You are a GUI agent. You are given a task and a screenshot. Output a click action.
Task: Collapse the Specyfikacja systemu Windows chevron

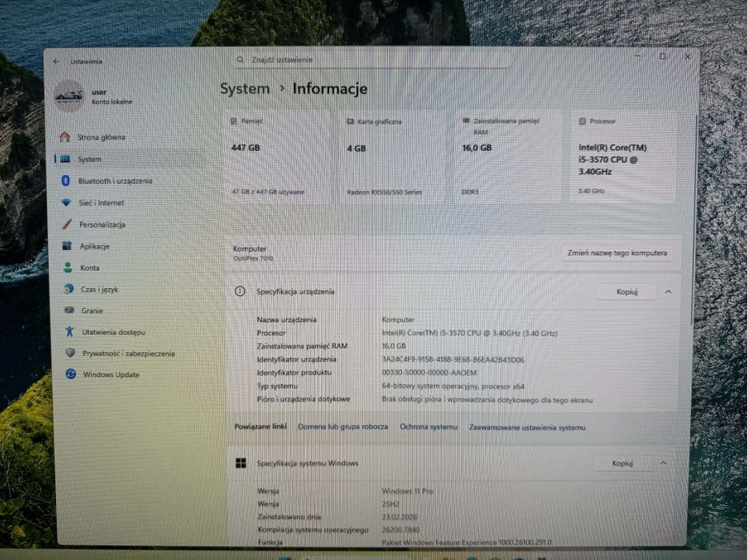tap(664, 463)
